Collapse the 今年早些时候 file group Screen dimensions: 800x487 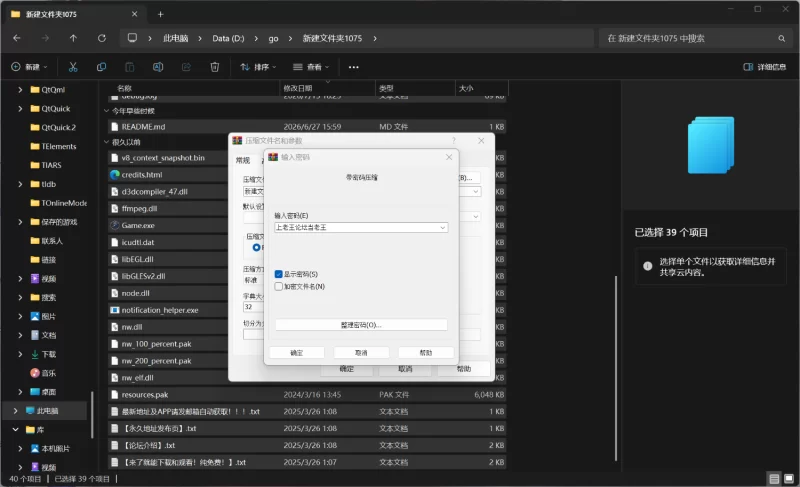[x=106, y=111]
